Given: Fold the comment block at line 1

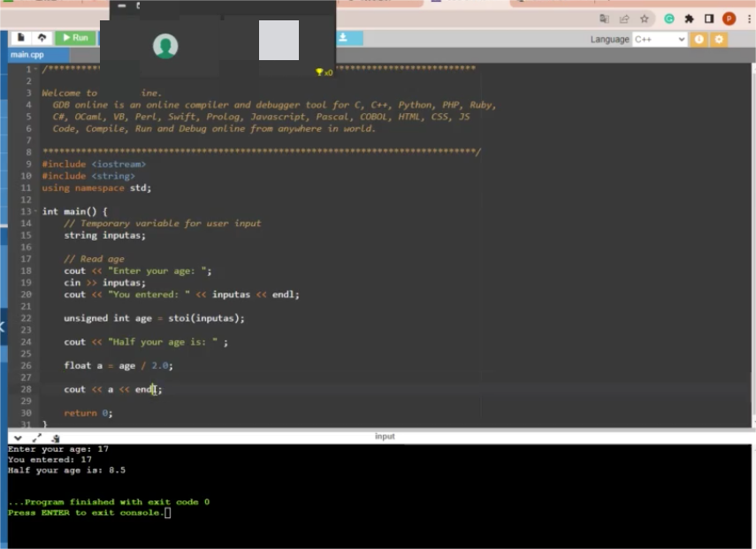Looking at the screenshot, I should (34, 69).
